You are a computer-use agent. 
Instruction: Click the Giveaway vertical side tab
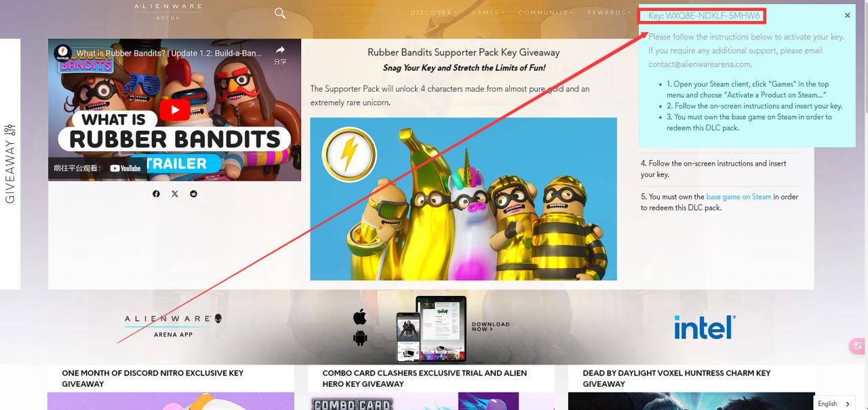point(10,164)
